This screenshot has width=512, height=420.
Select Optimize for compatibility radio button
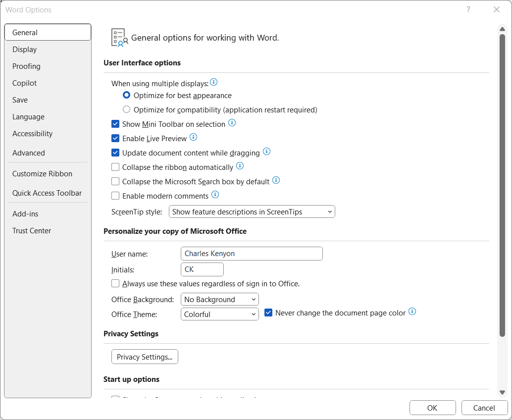coord(127,109)
